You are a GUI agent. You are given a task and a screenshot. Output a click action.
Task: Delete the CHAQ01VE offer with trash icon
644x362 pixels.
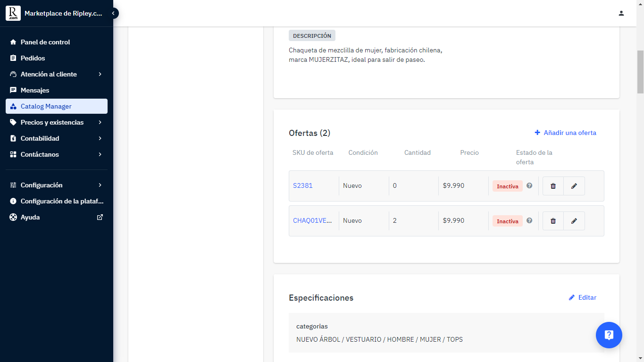(553, 221)
